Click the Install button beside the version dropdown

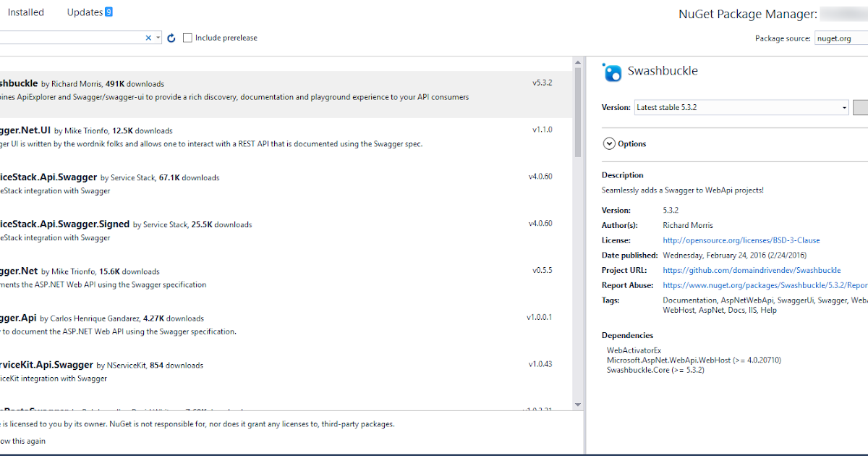[861, 107]
